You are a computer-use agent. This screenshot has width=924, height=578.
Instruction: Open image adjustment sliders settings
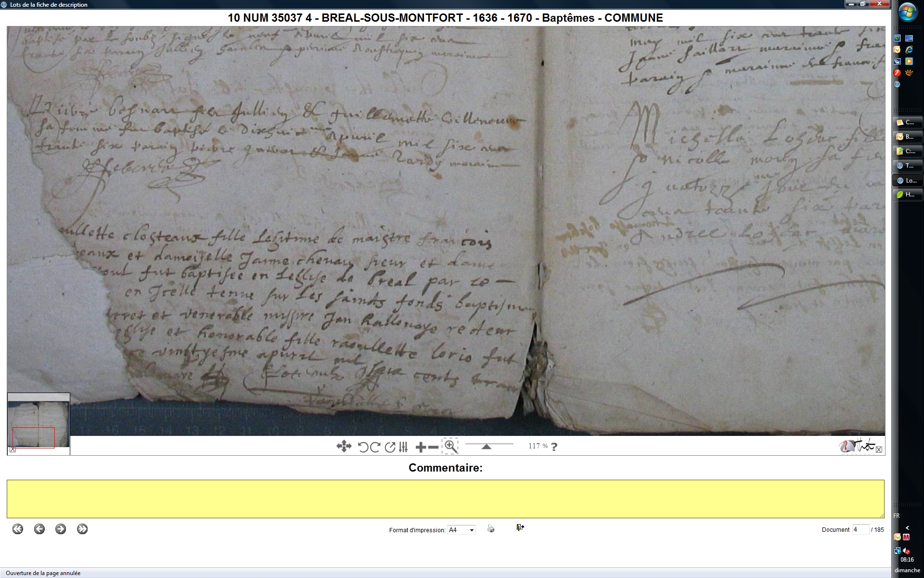tap(403, 447)
